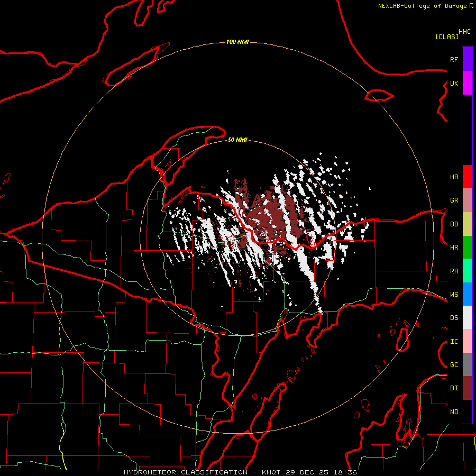Click the WS legend label
The width and height of the screenshot is (476, 476).
coord(454,295)
